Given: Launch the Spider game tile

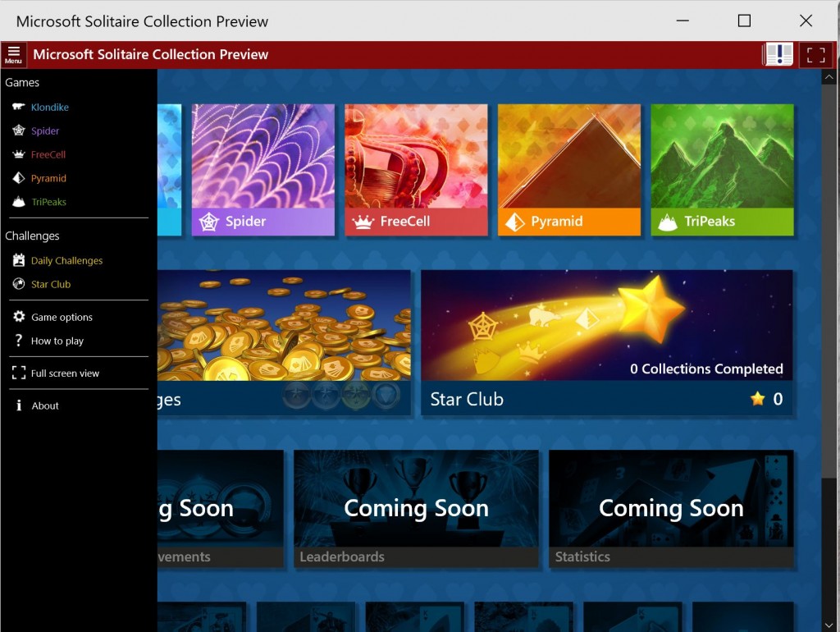Looking at the screenshot, I should click(x=263, y=169).
